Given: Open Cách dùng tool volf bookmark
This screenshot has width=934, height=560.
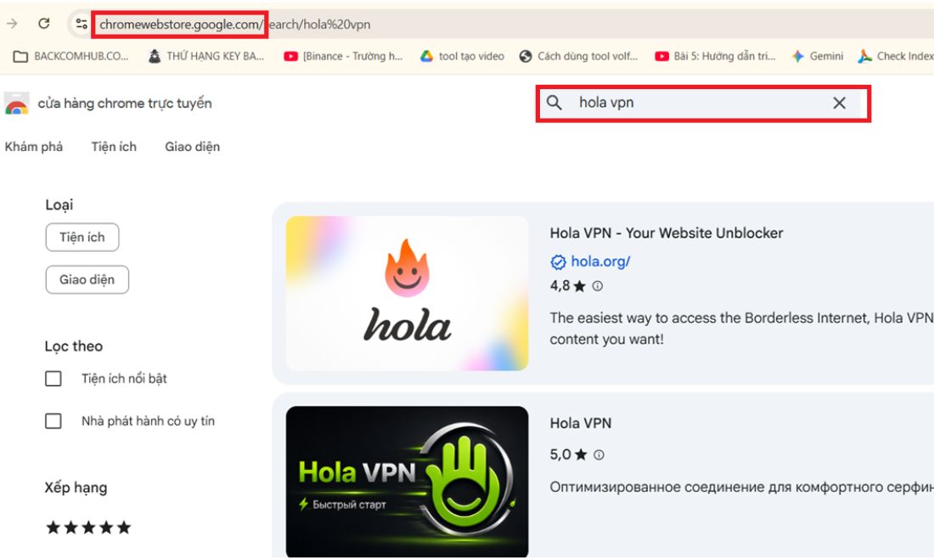Looking at the screenshot, I should pos(578,57).
